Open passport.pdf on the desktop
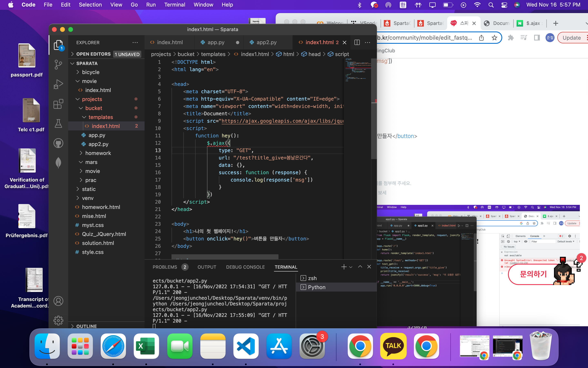588x368 pixels. (27, 61)
